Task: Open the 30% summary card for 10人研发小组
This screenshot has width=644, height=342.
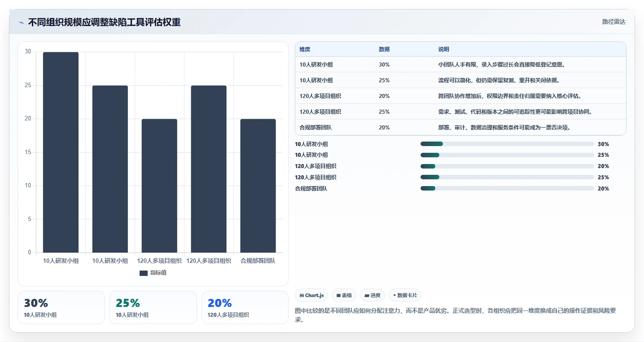Action: click(61, 307)
